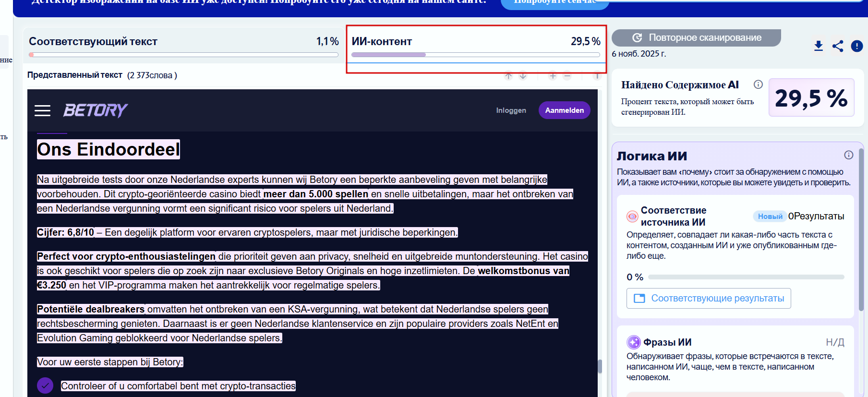This screenshot has height=397, width=868.
Task: Click the '(2 373слова)' word count
Action: click(x=152, y=75)
